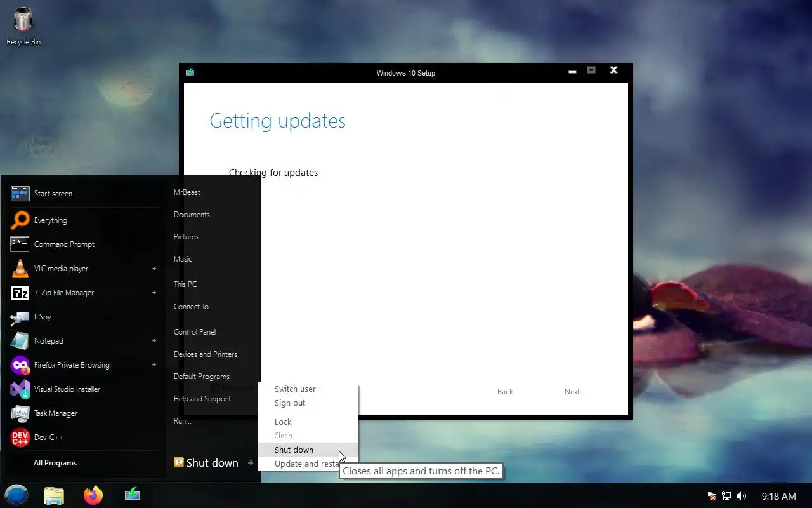The width and height of the screenshot is (812, 508).
Task: Open the network tray icon
Action: pos(727,496)
